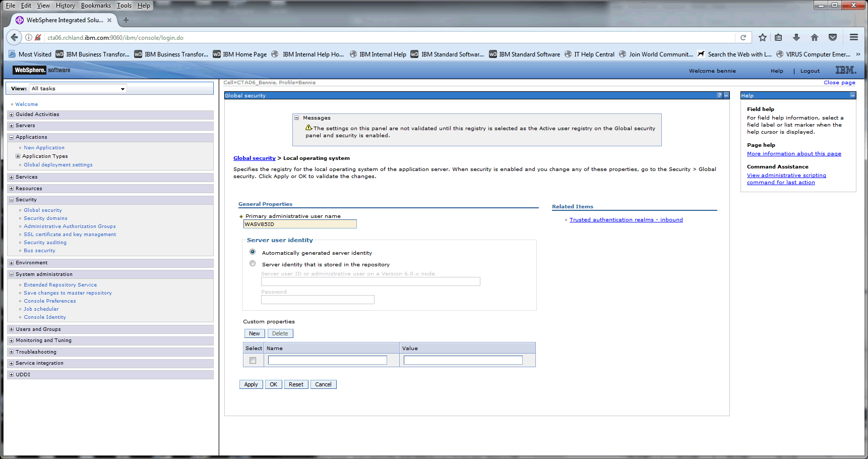Screen dimensions: 868x459
Task: Close the WebSphere Integrated Solutions tab
Action: point(109,20)
